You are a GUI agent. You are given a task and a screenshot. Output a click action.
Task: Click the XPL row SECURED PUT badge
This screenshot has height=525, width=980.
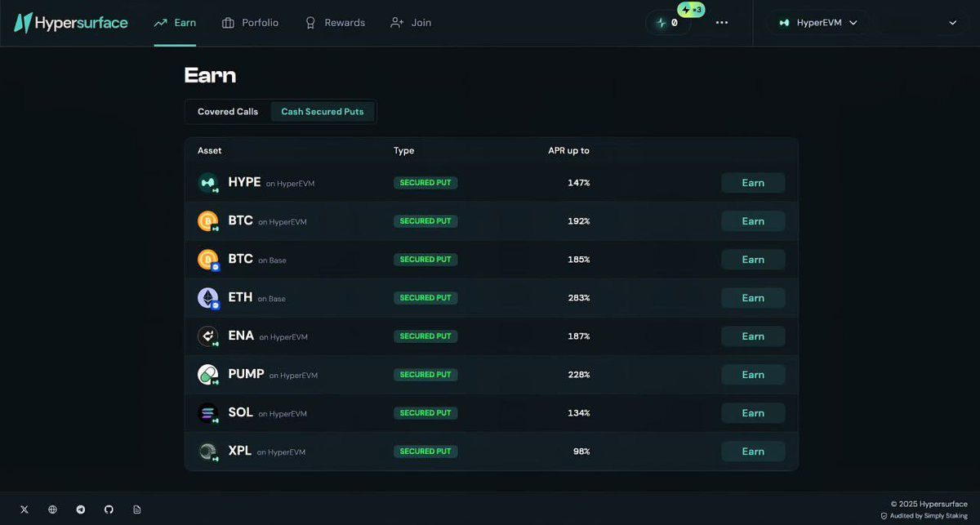425,452
